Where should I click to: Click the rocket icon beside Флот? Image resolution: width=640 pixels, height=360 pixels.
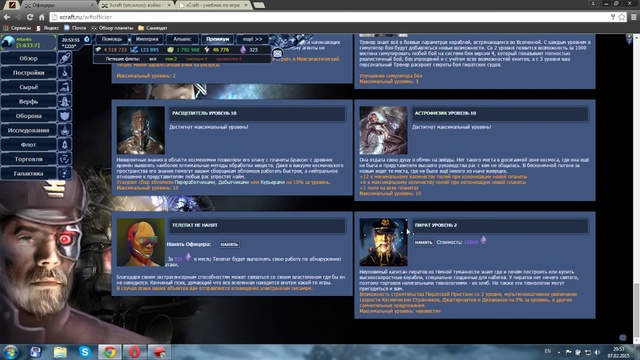coord(64,144)
